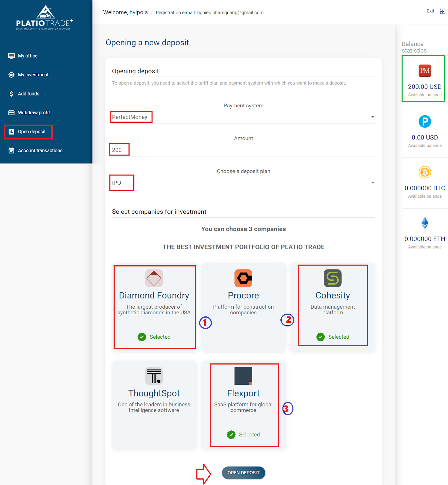Screen dimensions: 448x485
Task: Click the My office icon
Action: point(12,56)
